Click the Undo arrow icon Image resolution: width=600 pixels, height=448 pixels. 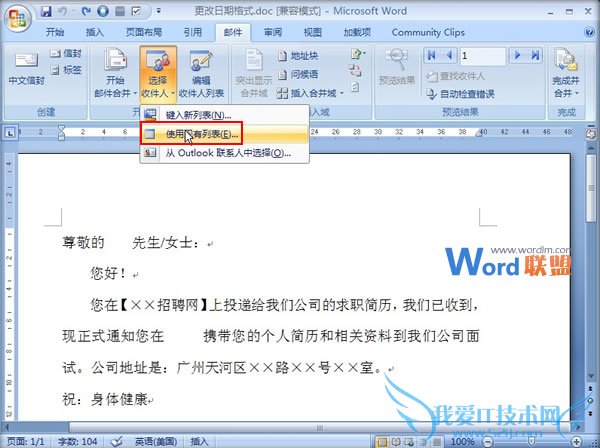64,11
